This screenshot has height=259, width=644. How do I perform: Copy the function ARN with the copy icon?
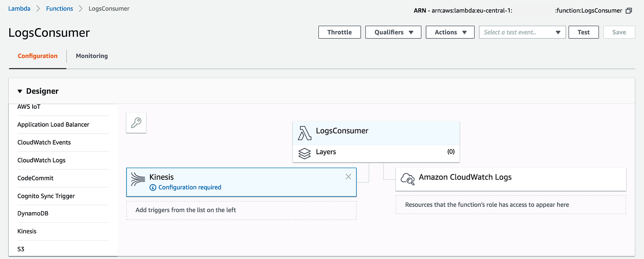(x=629, y=11)
